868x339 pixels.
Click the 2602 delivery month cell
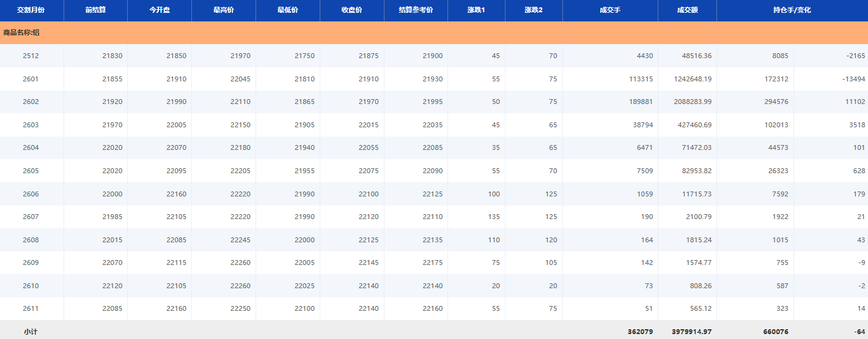click(x=31, y=102)
